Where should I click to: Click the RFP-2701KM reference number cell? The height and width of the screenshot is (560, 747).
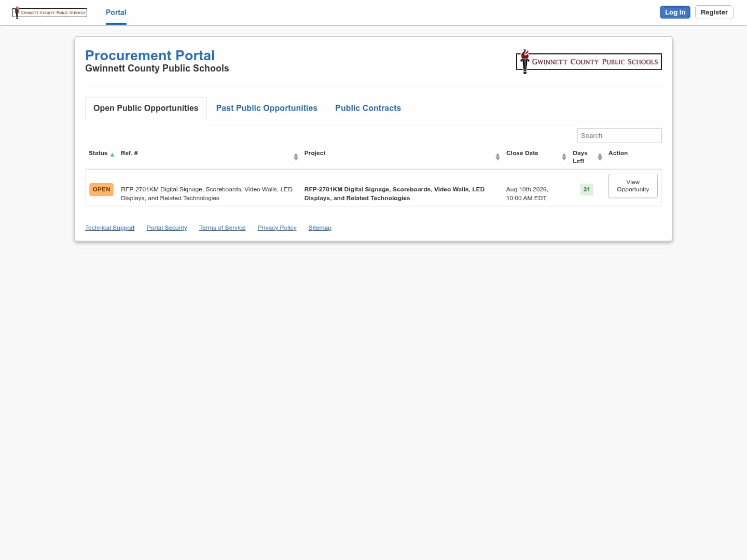206,193
